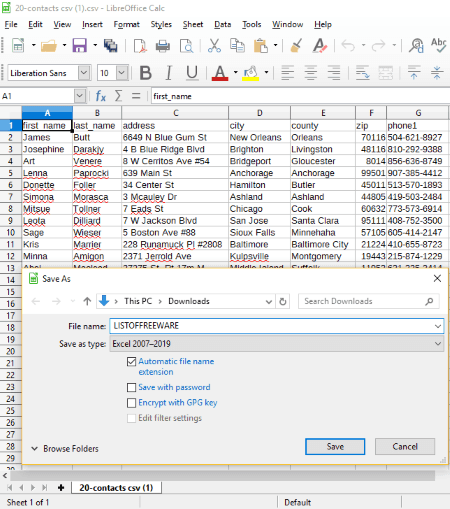Image resolution: width=450 pixels, height=509 pixels.
Task: Enable Save with password checkbox
Action: (131, 387)
